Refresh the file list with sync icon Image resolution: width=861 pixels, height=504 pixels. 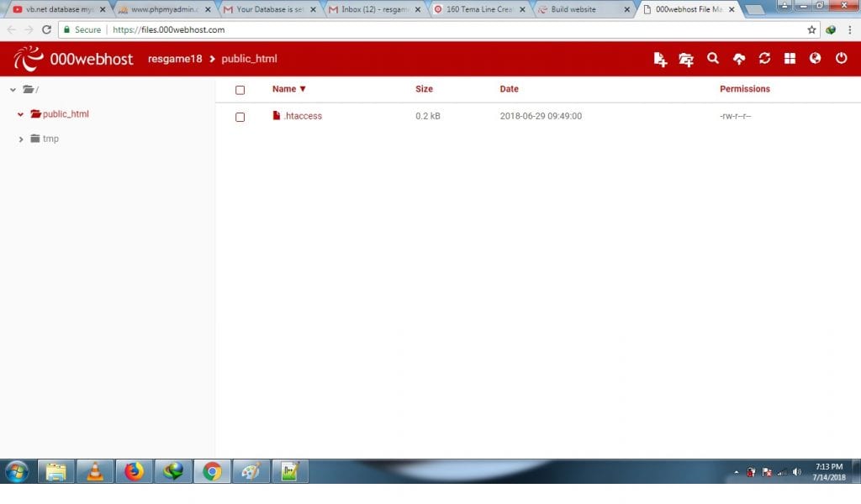coord(764,58)
